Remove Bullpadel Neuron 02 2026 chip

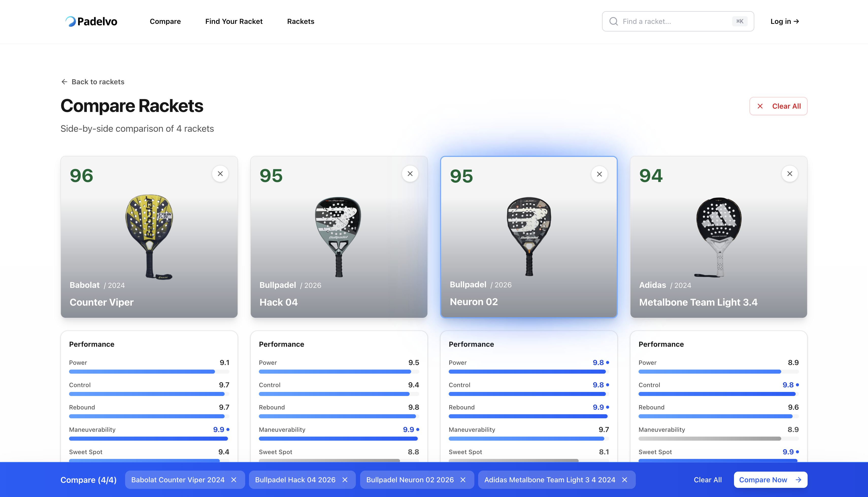click(463, 479)
